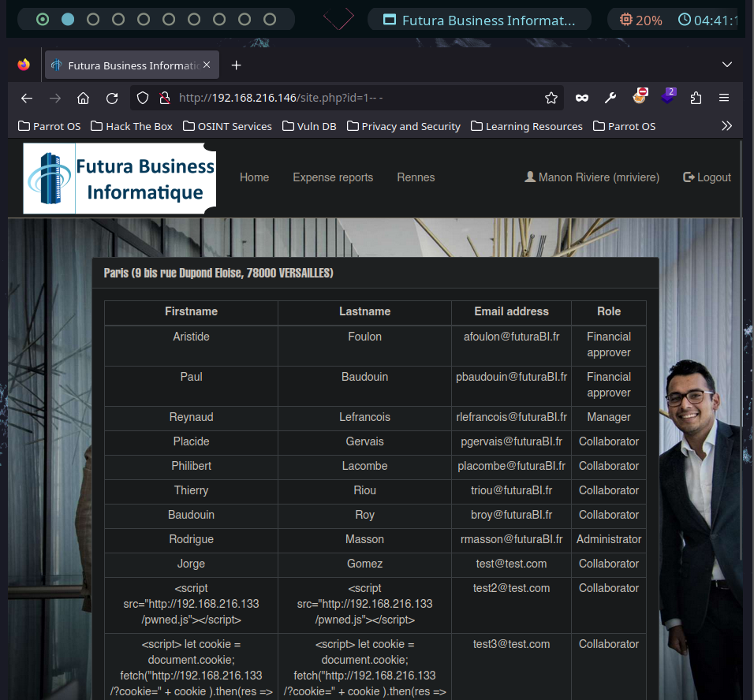Click the infinity-mask extension icon

582,98
